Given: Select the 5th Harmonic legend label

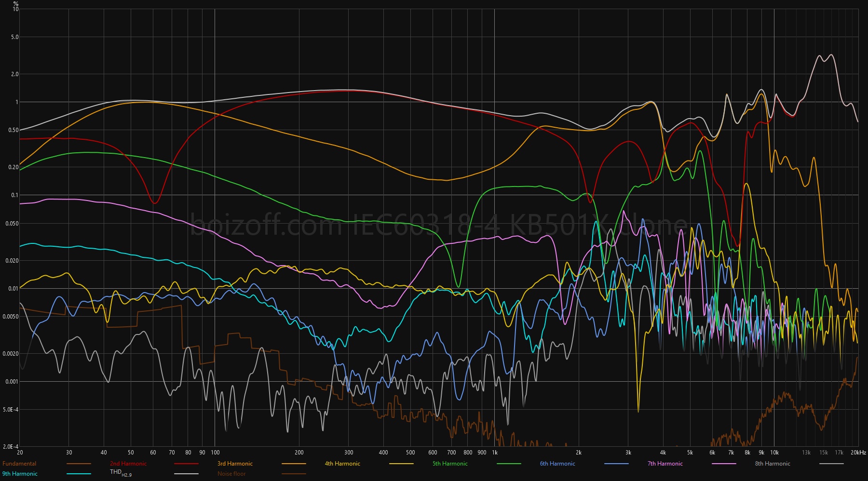Looking at the screenshot, I should click(x=450, y=464).
